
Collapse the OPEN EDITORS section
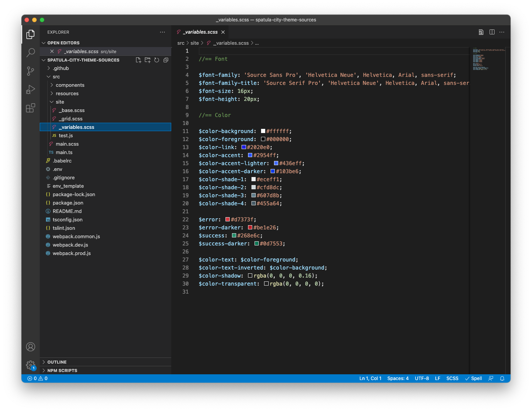(x=63, y=43)
